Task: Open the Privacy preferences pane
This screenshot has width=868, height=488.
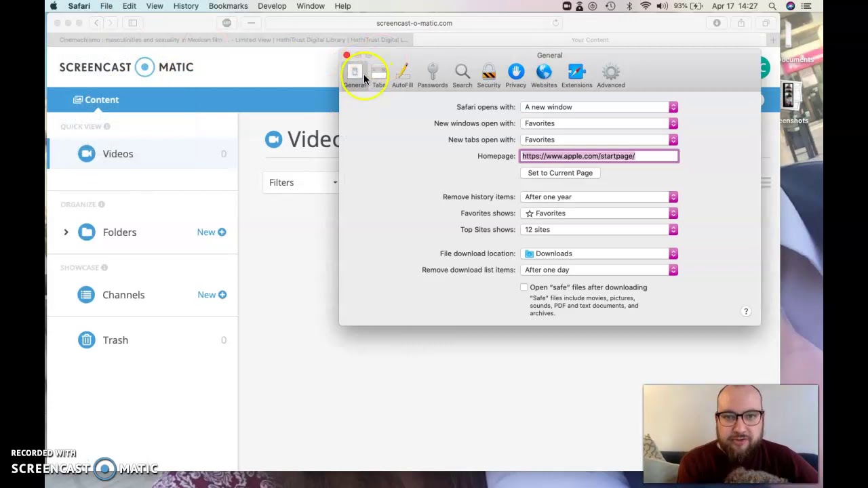Action: pos(516,76)
